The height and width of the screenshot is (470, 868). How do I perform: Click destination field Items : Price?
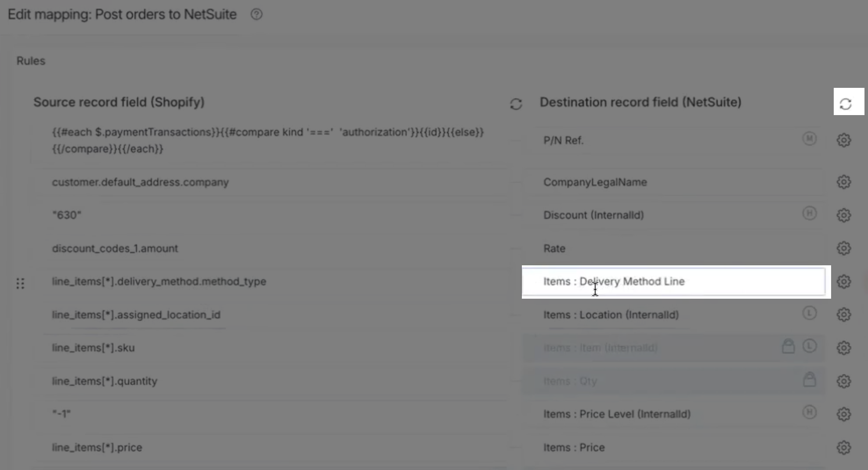coord(673,448)
